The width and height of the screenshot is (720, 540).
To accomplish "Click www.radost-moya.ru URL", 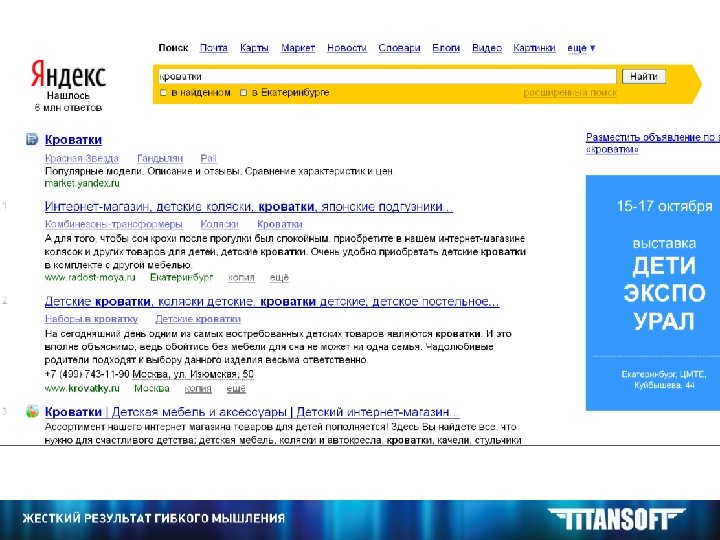I will [90, 277].
